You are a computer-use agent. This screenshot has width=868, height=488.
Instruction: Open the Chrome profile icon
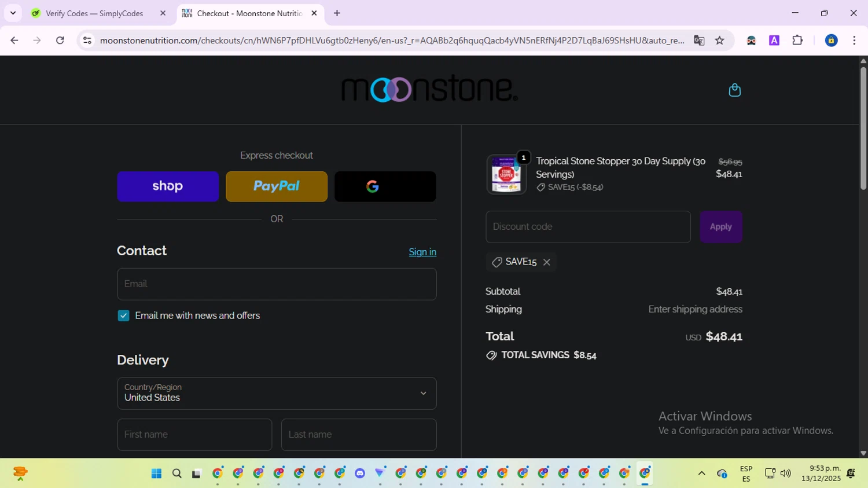[x=831, y=41]
